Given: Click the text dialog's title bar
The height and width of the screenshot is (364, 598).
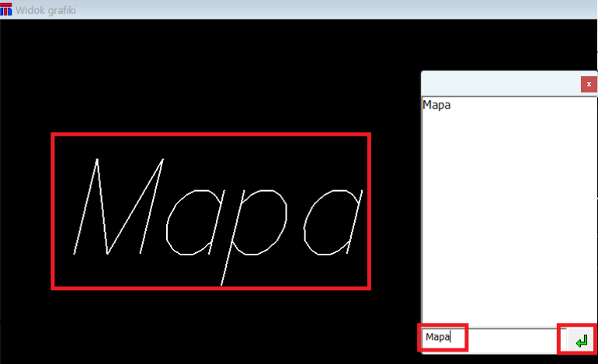Looking at the screenshot, I should (497, 83).
